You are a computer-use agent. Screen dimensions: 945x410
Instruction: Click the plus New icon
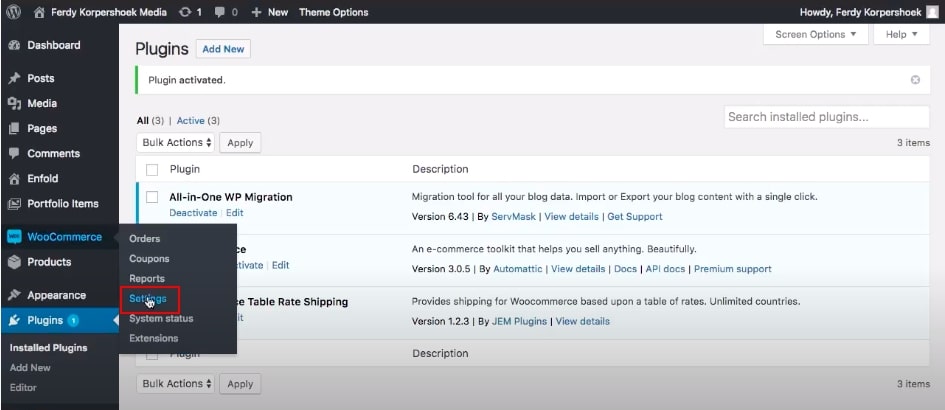(x=256, y=12)
